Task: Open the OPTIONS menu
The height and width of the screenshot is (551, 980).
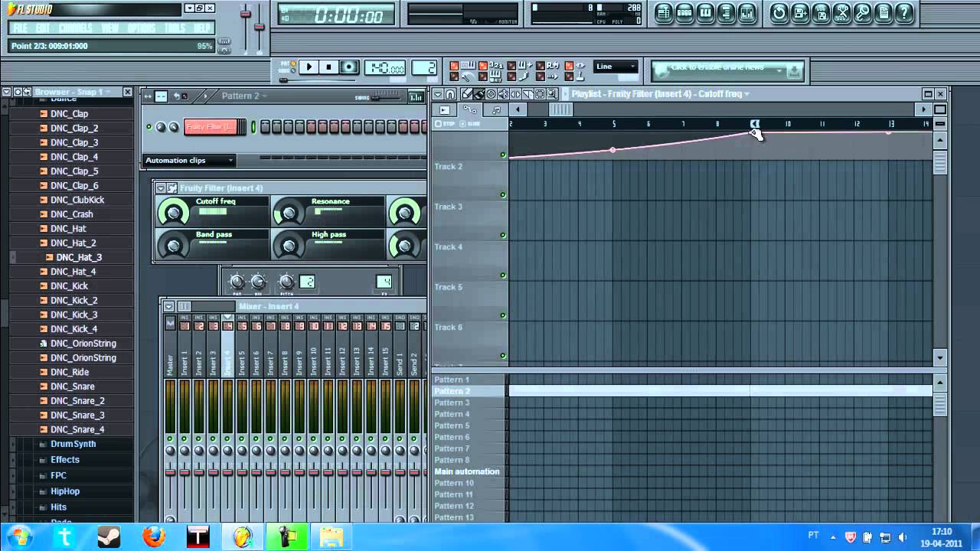Action: (x=141, y=28)
